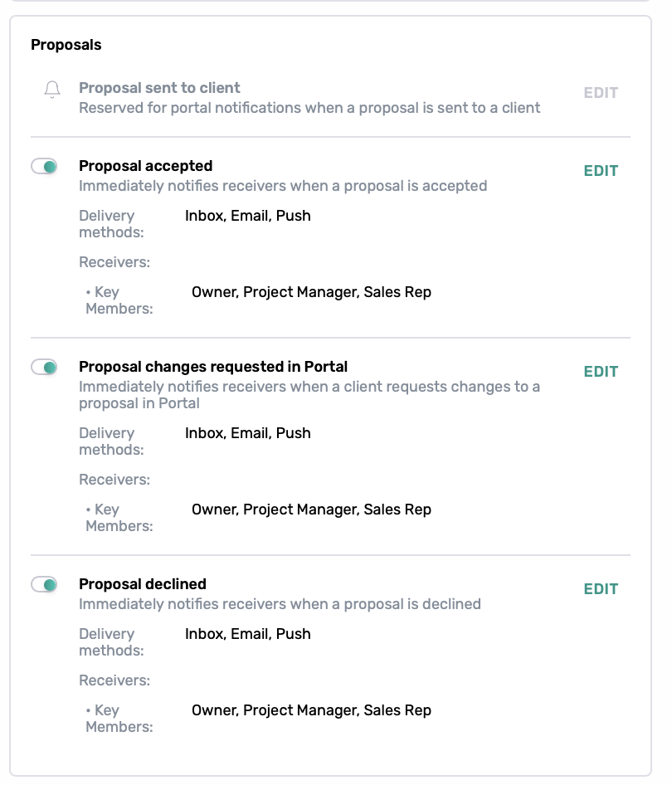Viewport: 672px width, 785px height.
Task: Click the Proposals section header
Action: [66, 45]
